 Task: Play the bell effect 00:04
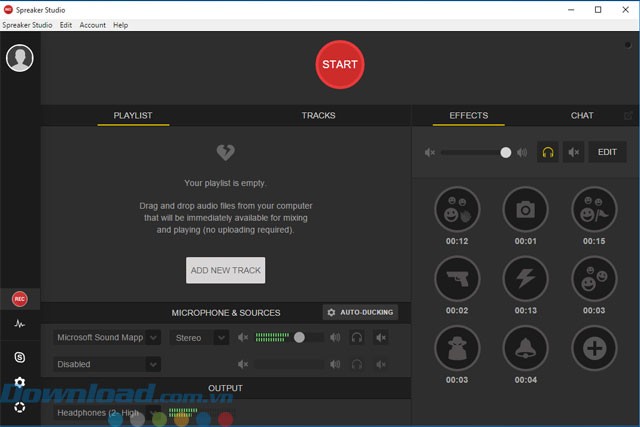(x=525, y=348)
